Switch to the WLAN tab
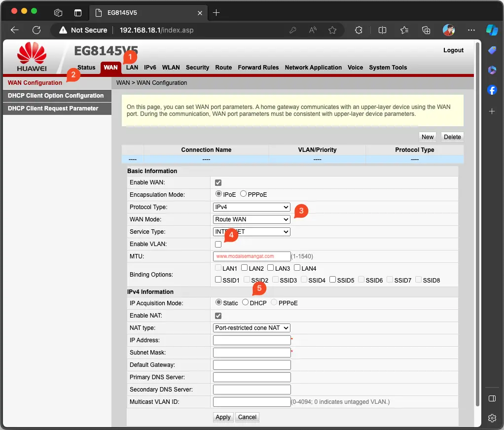The width and height of the screenshot is (504, 430). pyautogui.click(x=171, y=68)
